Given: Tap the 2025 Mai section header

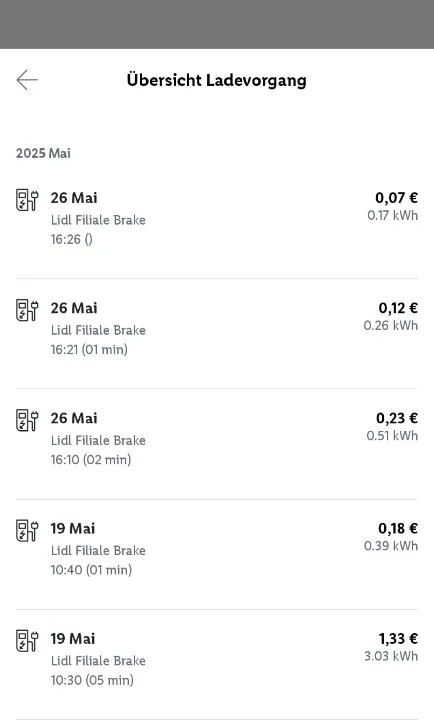Looking at the screenshot, I should click(43, 153).
